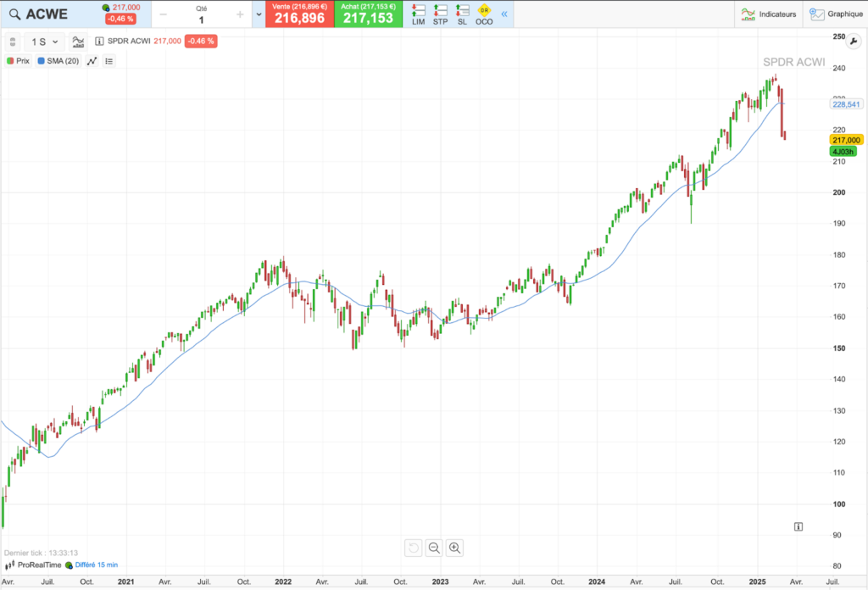Click the undo zoom reset button

point(413,548)
